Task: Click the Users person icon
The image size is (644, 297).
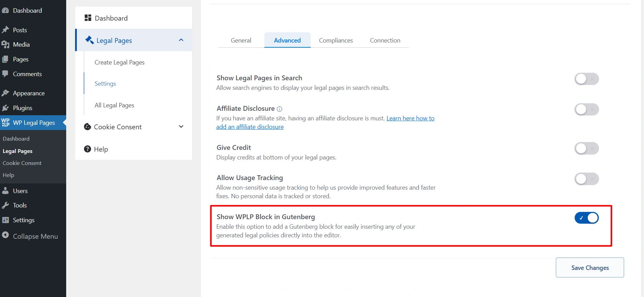Action: pos(5,191)
